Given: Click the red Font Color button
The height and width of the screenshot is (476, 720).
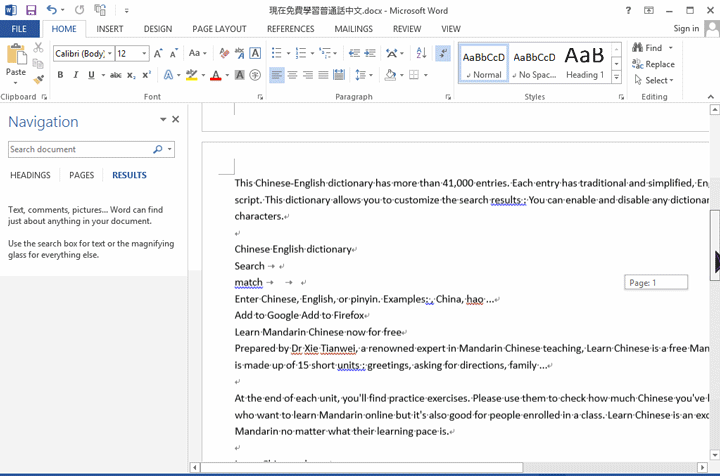Looking at the screenshot, I should (x=215, y=75).
